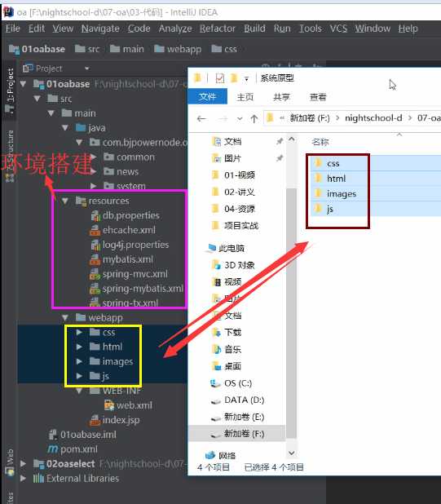
Task: Collapse the java folder node
Action: [65, 127]
